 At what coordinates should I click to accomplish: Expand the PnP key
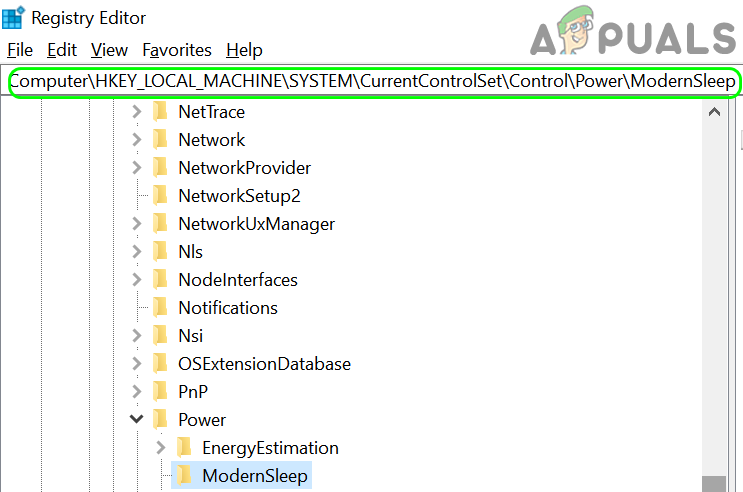pos(137,392)
